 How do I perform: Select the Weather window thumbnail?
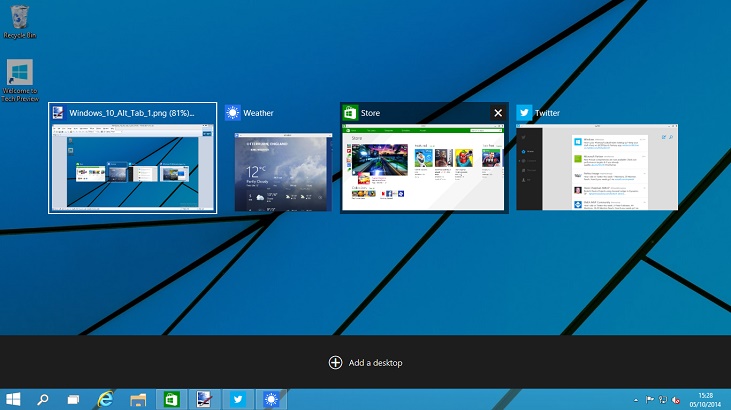click(280, 171)
